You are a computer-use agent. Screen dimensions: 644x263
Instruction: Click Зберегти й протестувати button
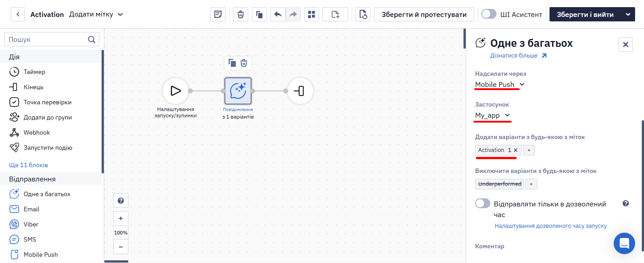(424, 14)
